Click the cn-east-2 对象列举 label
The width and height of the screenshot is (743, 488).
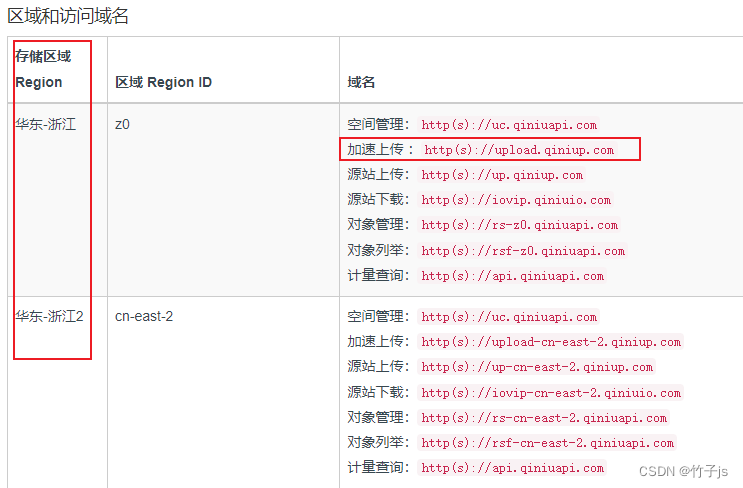click(378, 443)
